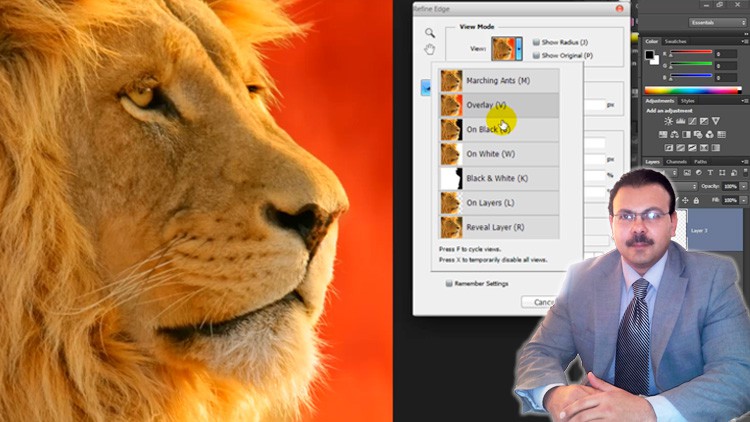Viewport: 750px width, 422px height.
Task: Switch to the Swatches tab
Action: (675, 42)
